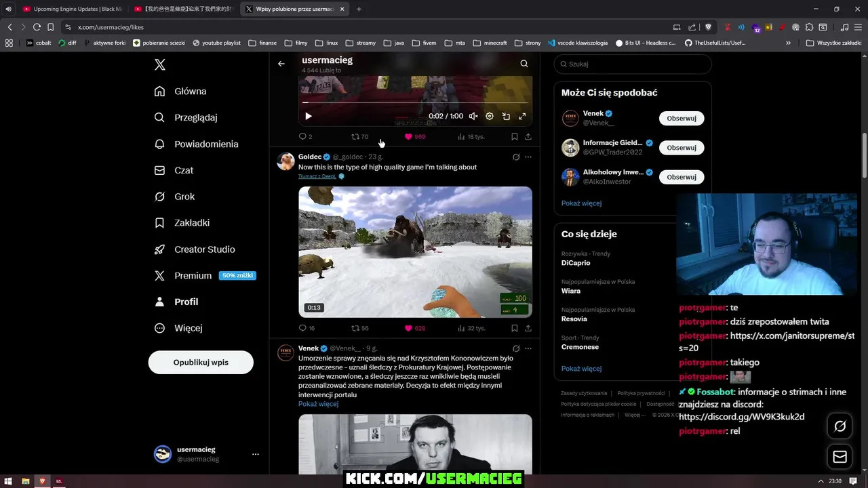Screen dimensions: 868x488
Task: Click the X logo in the sidebar
Action: click(x=159, y=65)
